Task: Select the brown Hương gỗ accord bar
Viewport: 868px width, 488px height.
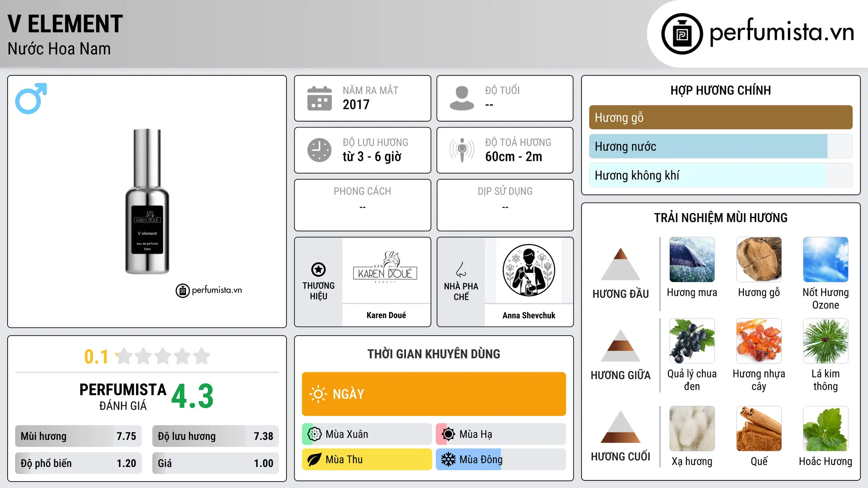Action: [721, 117]
